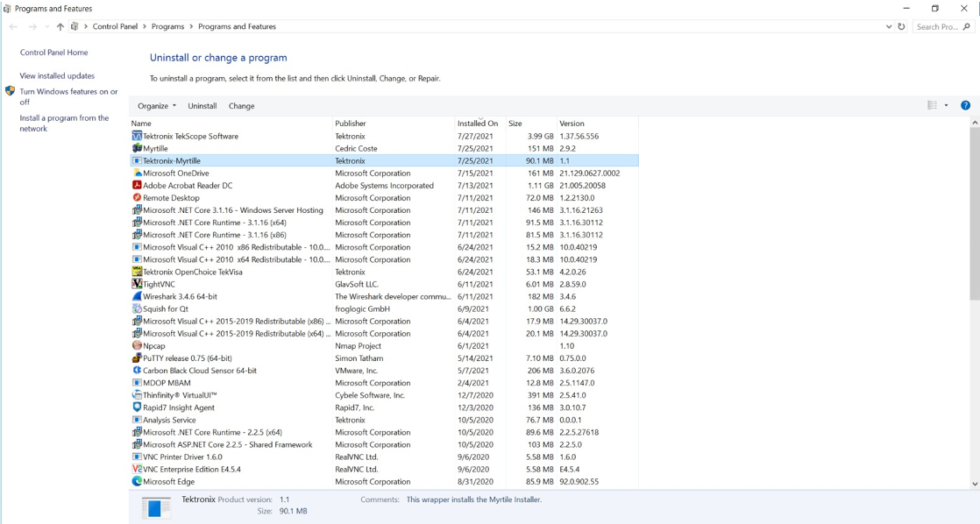Click the Microsoft Edge icon

click(x=136, y=481)
